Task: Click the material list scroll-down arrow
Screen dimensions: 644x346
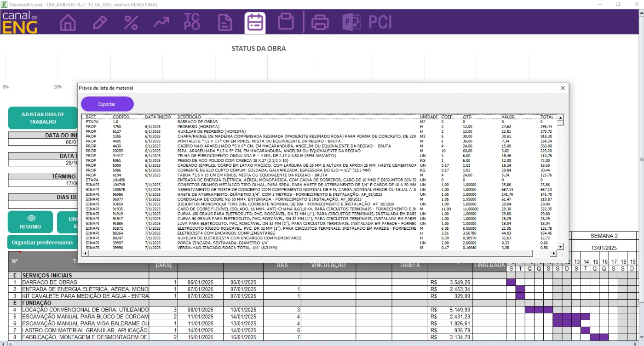Action: click(x=560, y=247)
